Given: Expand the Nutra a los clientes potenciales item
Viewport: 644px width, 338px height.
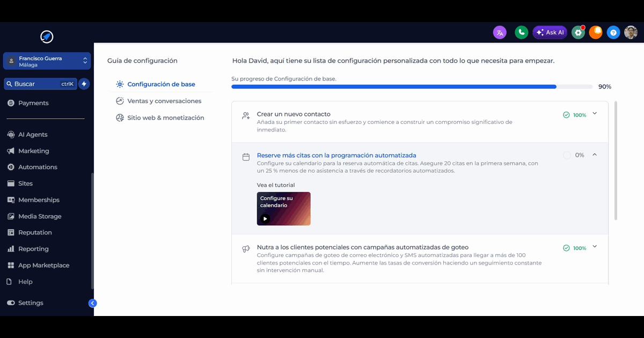Looking at the screenshot, I should (594, 247).
